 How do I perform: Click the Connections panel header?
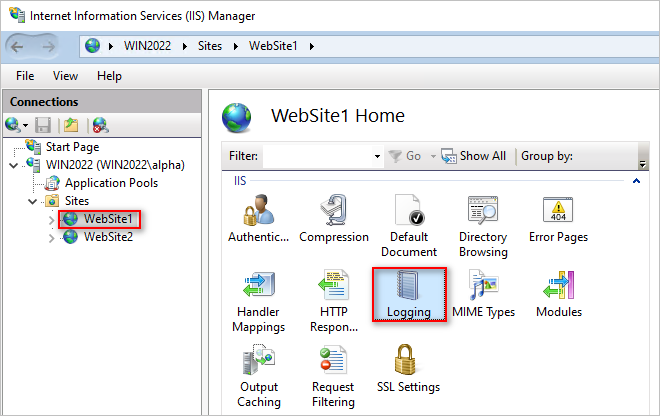(x=102, y=101)
